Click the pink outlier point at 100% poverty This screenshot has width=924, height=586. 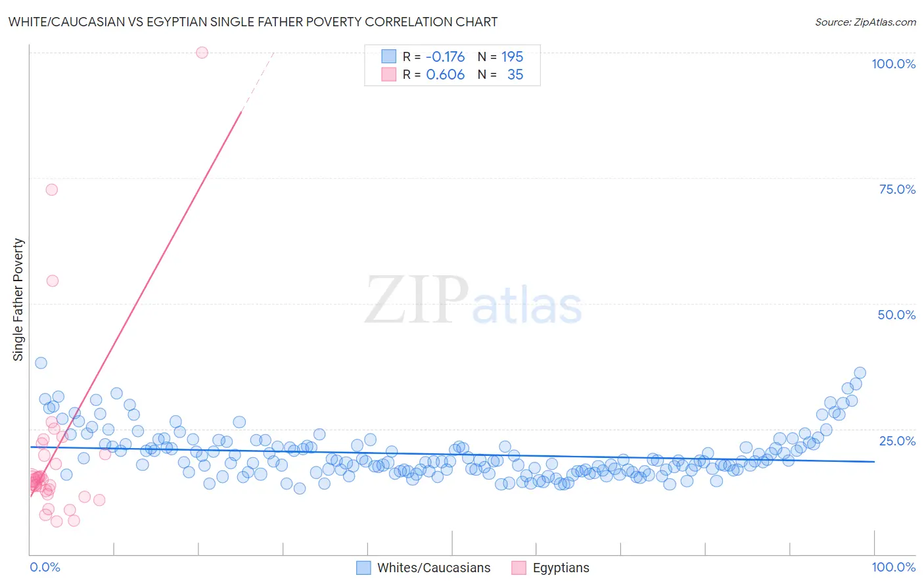click(x=202, y=53)
